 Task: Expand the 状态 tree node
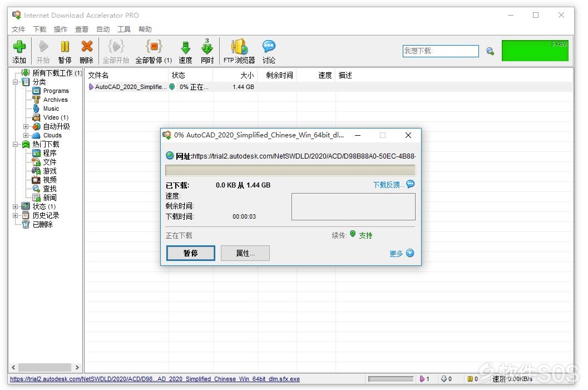[16, 206]
